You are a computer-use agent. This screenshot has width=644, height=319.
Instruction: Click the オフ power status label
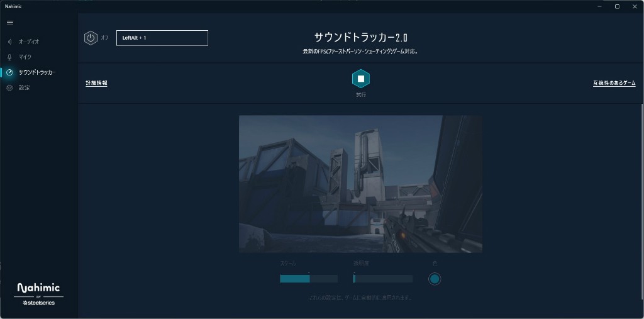pos(105,38)
